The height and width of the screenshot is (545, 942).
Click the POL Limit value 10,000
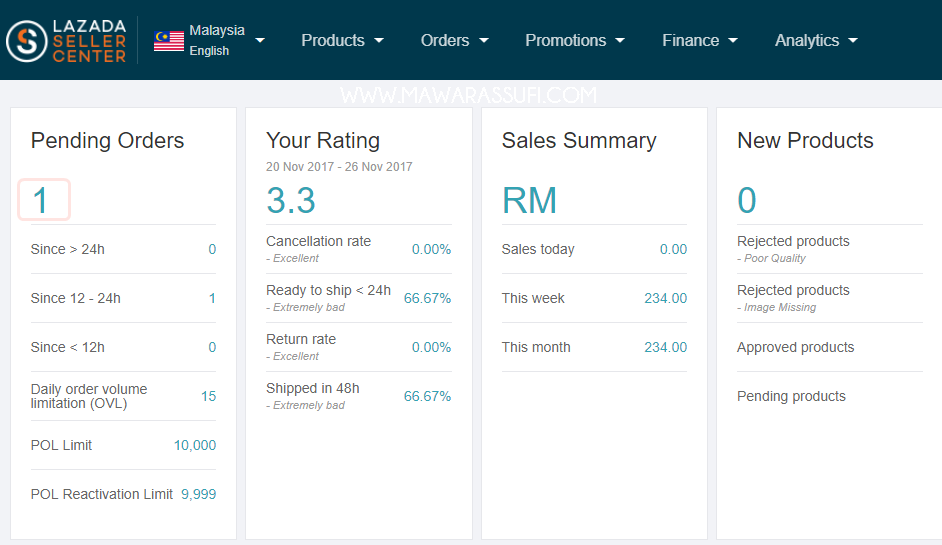pyautogui.click(x=195, y=445)
